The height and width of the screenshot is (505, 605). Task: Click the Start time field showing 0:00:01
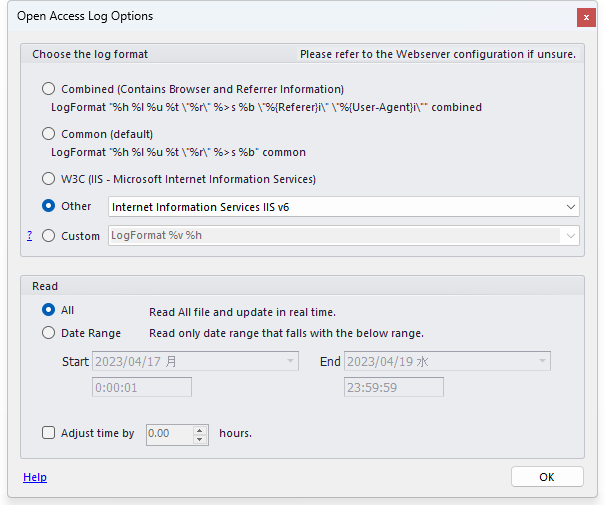[x=141, y=387]
